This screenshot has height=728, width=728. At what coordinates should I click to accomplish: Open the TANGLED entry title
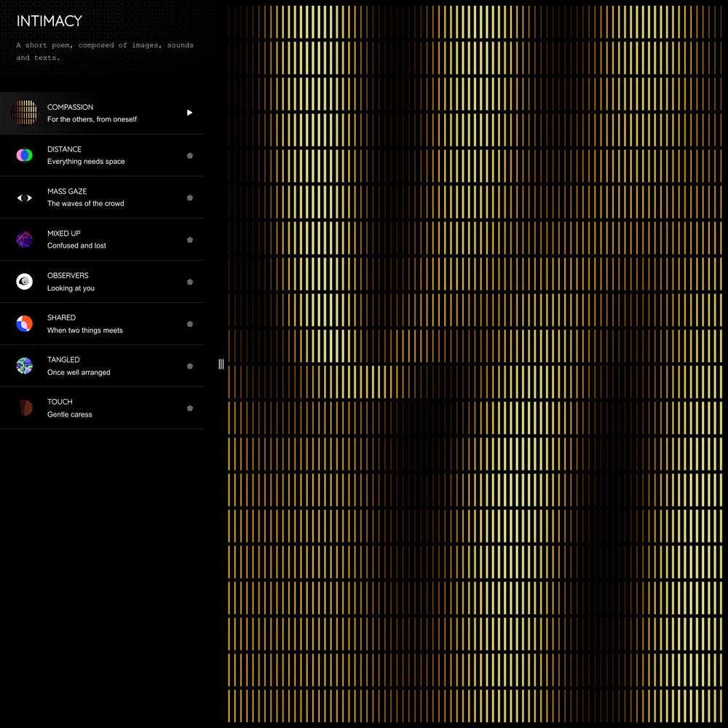pos(63,360)
